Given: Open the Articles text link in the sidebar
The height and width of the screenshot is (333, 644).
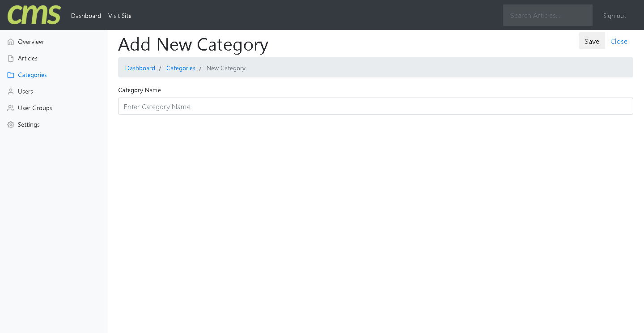Looking at the screenshot, I should coord(28,58).
